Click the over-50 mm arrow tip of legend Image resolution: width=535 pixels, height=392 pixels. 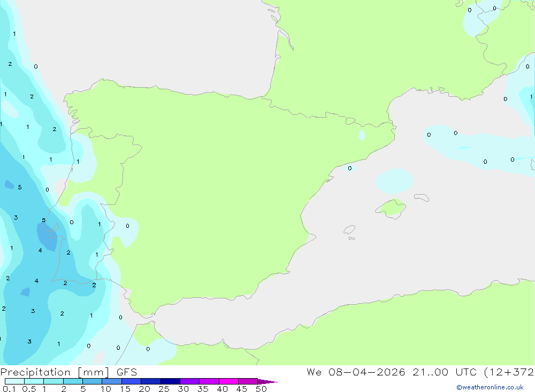pyautogui.click(x=267, y=382)
